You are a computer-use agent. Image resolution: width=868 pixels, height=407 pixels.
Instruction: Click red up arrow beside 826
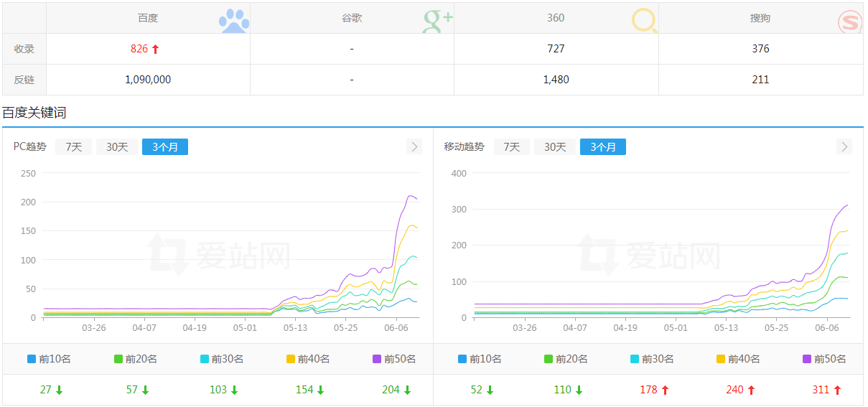pos(155,49)
